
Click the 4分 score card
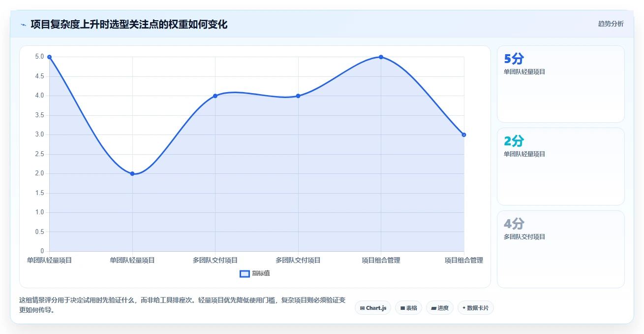pos(561,249)
